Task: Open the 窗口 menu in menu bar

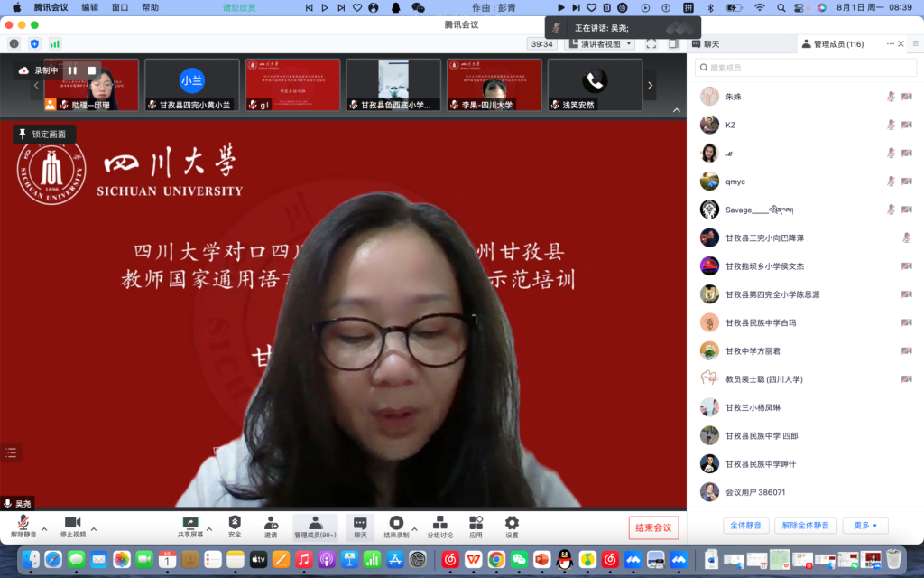Action: pos(119,7)
